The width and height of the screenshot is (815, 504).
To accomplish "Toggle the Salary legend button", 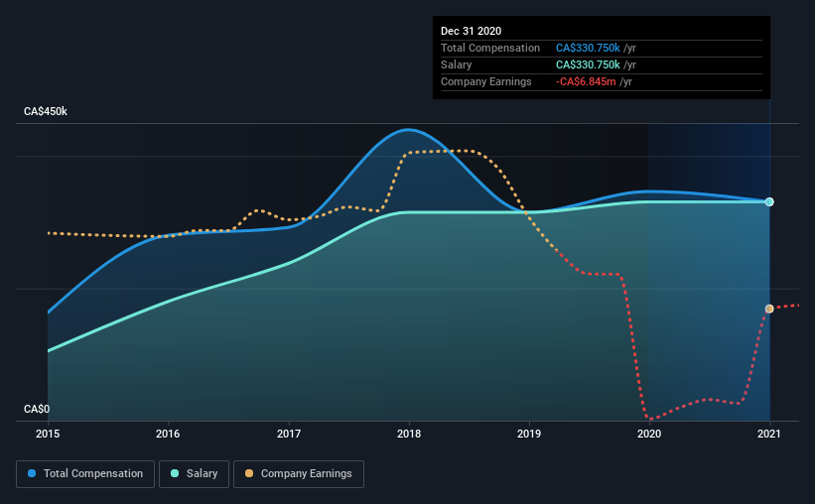I will click(194, 474).
